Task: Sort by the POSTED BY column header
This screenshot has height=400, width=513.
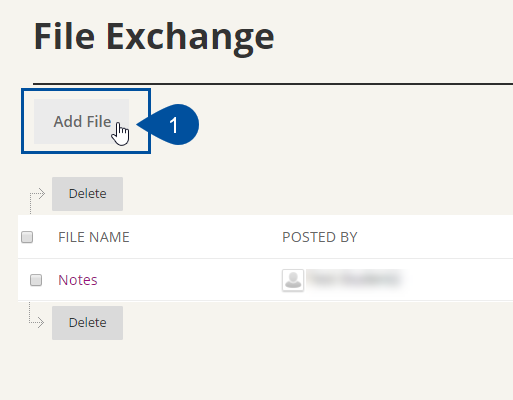Action: [x=320, y=237]
